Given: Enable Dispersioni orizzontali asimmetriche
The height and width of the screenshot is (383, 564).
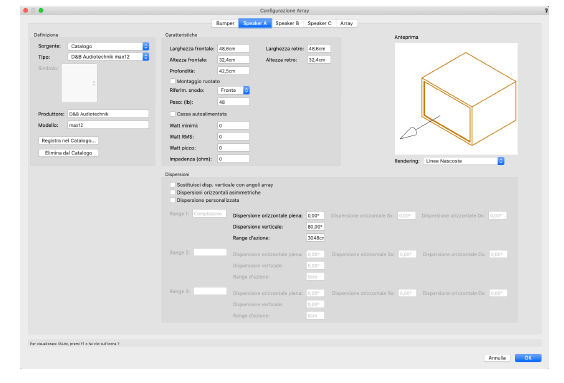Looking at the screenshot, I should pyautogui.click(x=173, y=192).
